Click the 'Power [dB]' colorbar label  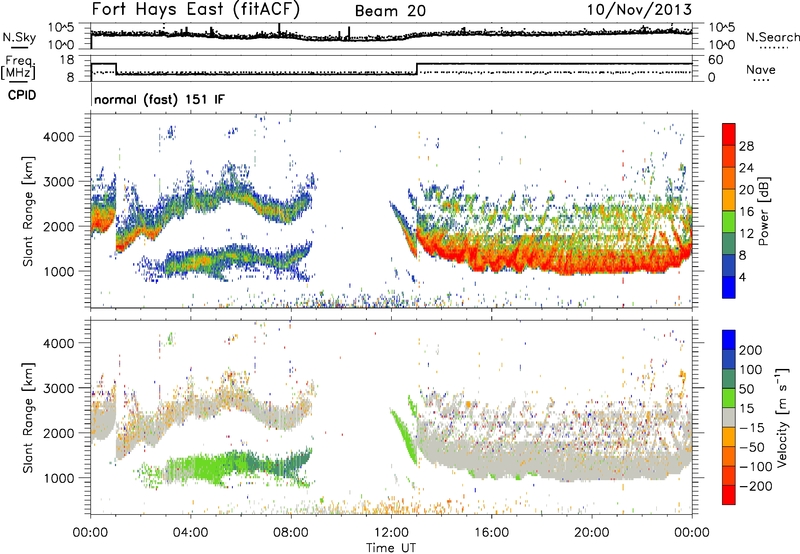(x=763, y=211)
